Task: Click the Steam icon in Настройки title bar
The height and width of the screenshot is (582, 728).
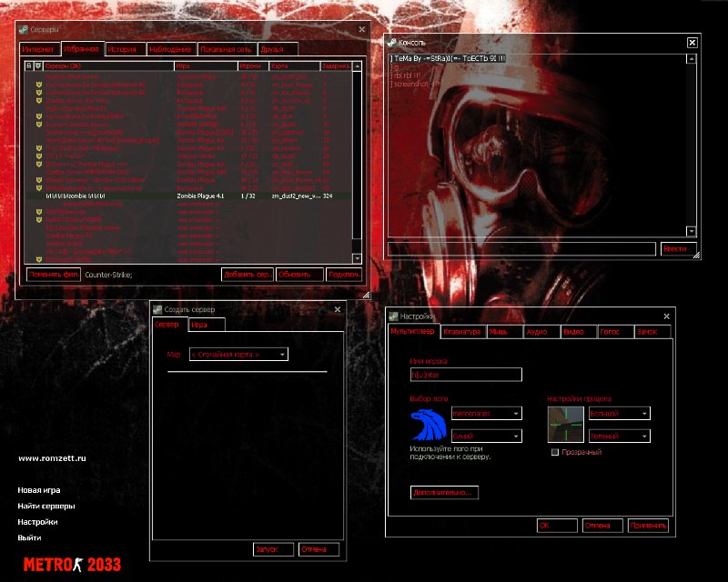Action: (x=393, y=316)
